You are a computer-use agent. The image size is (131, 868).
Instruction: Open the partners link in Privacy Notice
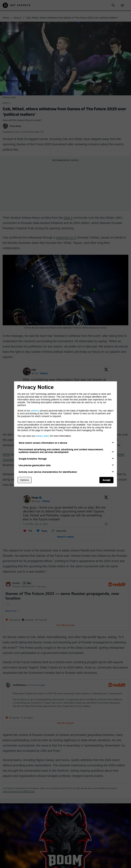click(35, 411)
